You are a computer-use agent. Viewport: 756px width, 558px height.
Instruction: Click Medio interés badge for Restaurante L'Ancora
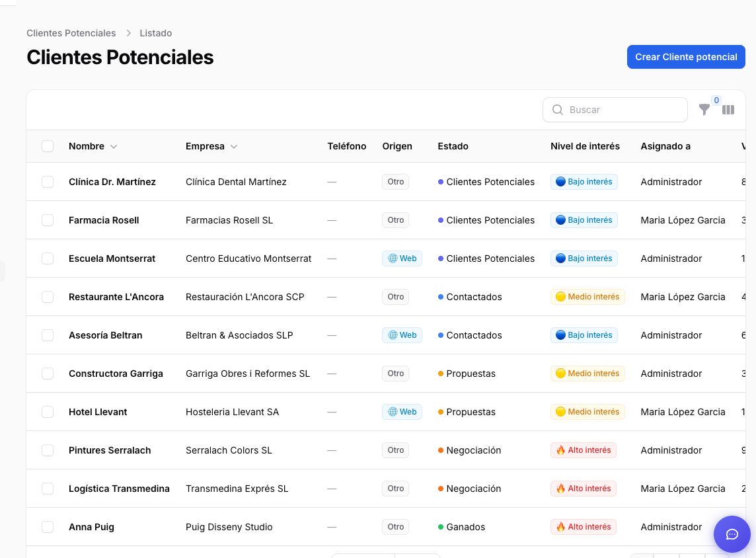(587, 297)
